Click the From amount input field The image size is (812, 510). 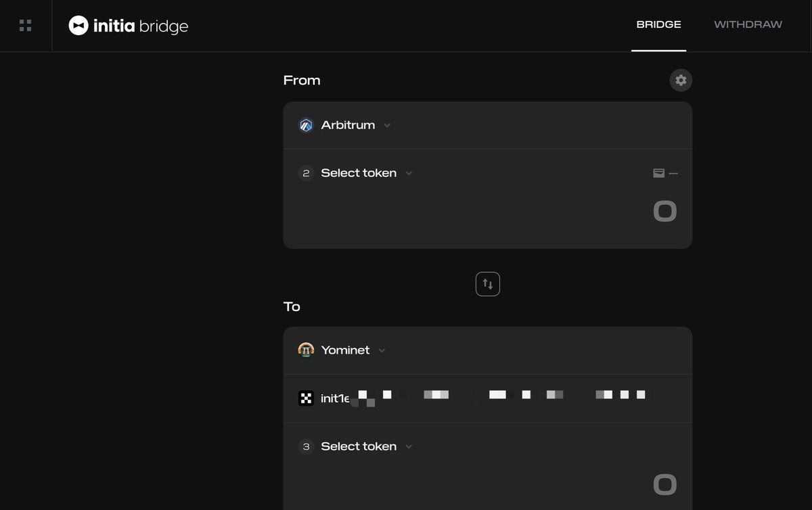click(664, 212)
